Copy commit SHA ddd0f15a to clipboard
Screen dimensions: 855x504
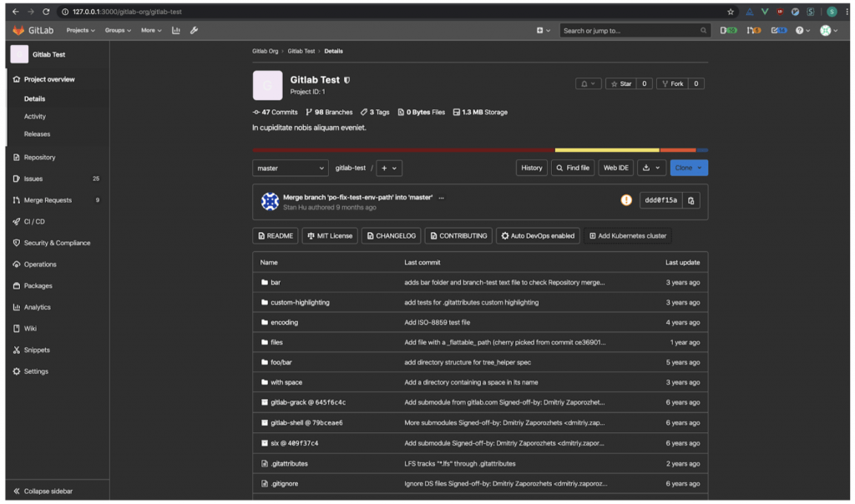tap(691, 200)
